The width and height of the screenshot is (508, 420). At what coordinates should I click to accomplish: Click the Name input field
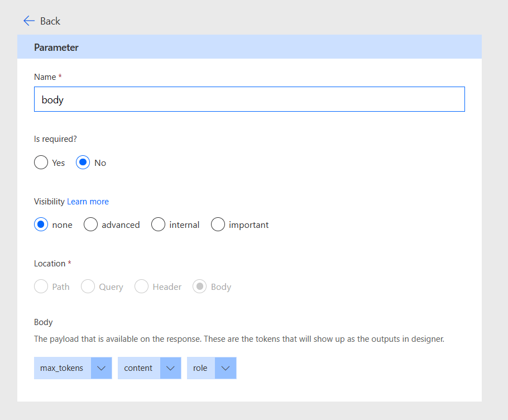point(249,99)
